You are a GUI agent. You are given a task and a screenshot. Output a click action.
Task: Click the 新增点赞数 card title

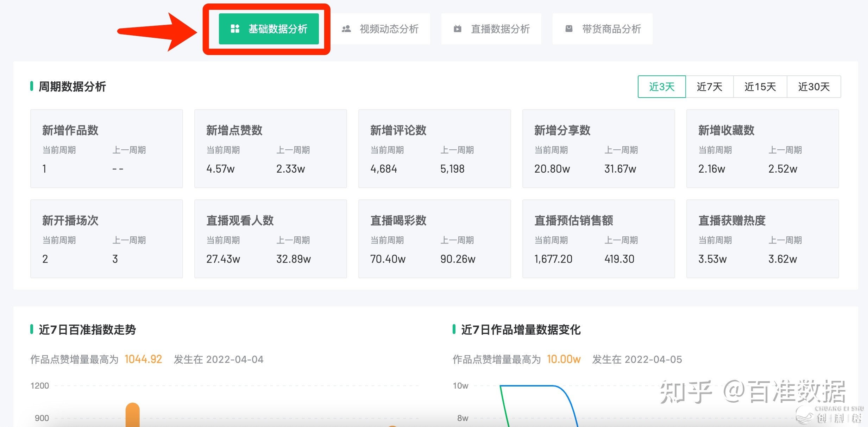tap(234, 130)
